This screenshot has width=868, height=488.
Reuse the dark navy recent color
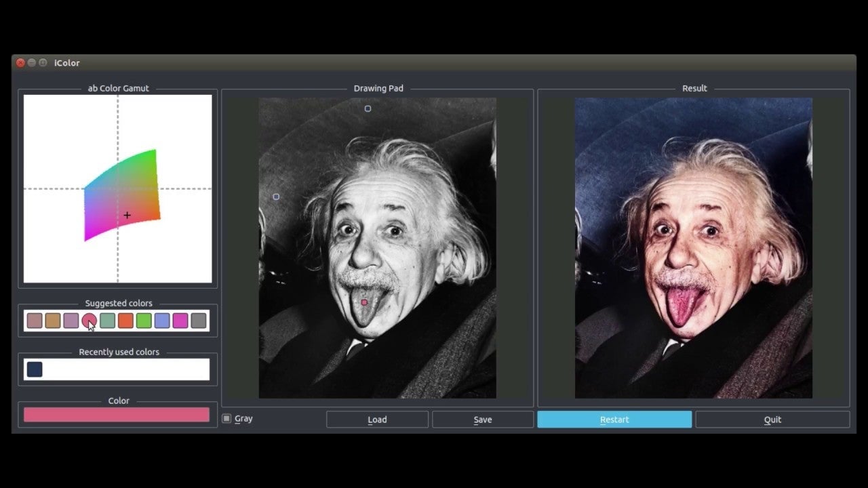[35, 369]
